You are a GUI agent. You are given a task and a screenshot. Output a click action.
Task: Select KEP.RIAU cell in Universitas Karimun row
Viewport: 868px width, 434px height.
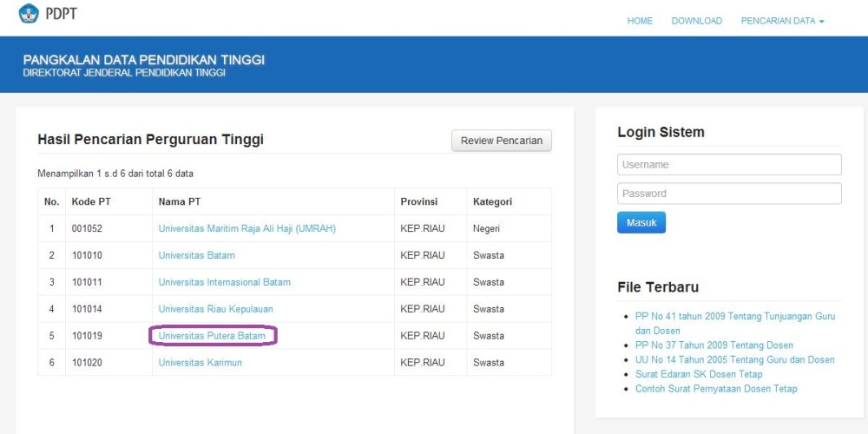coord(423,363)
